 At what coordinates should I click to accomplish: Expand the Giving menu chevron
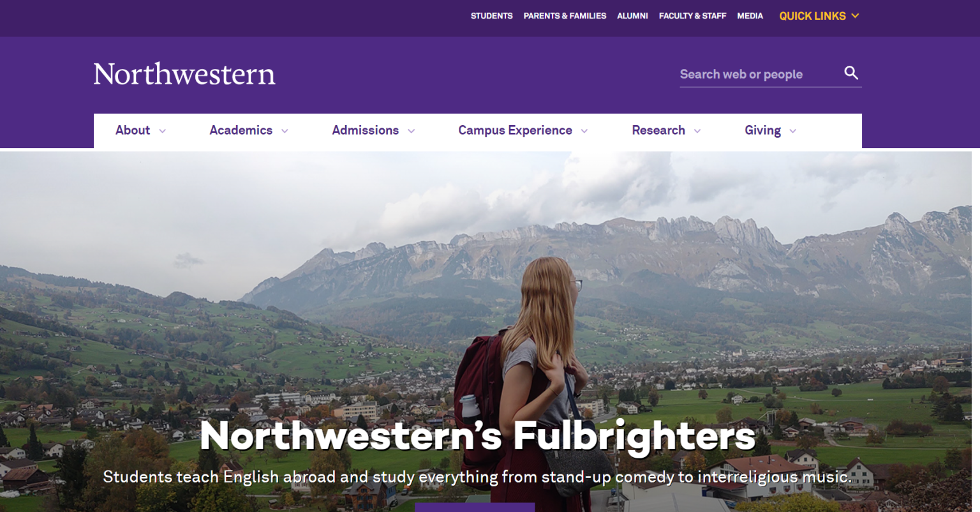click(x=792, y=131)
